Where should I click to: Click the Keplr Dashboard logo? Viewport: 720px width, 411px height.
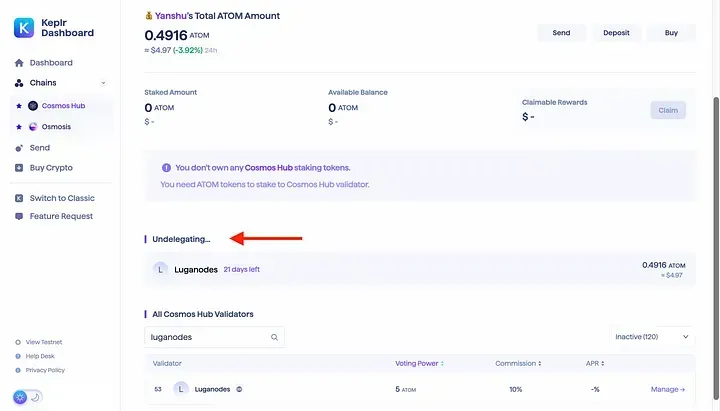[24, 28]
